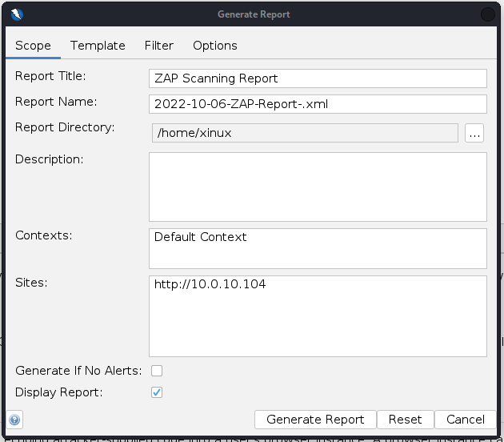Select Default Context in Contexts list
Viewport: 504px width, 442px height.
(x=201, y=237)
